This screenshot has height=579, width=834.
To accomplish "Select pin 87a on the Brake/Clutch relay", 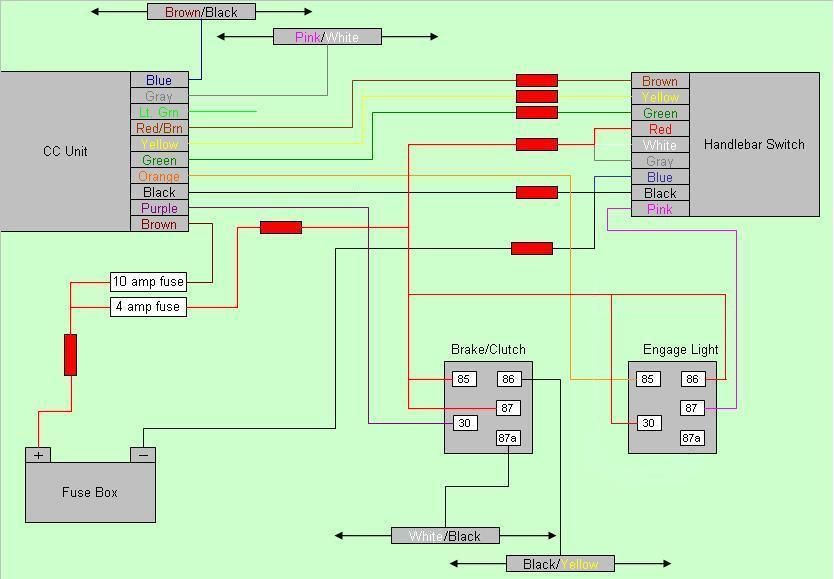I will click(508, 438).
